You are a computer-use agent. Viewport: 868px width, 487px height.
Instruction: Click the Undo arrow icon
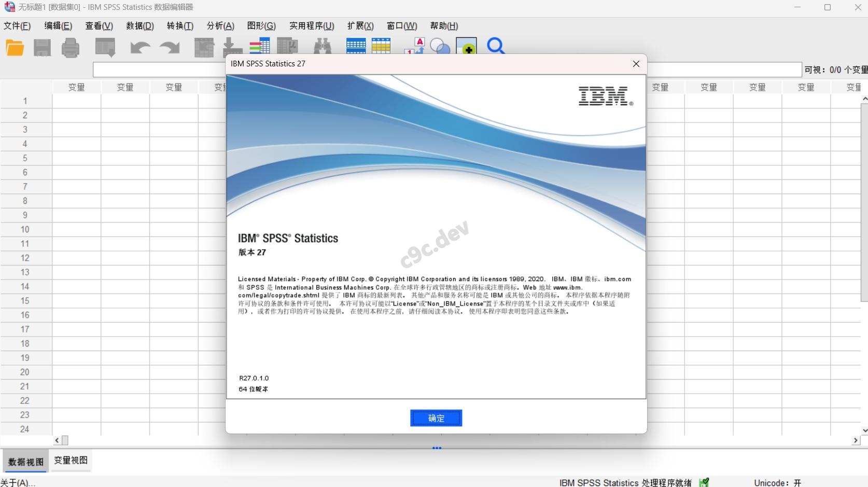[x=140, y=48]
